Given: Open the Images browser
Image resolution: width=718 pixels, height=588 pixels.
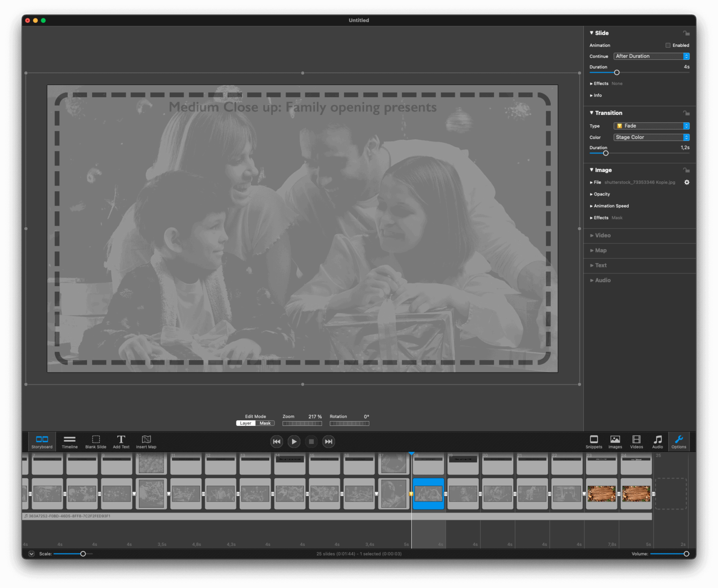Looking at the screenshot, I should (x=615, y=441).
